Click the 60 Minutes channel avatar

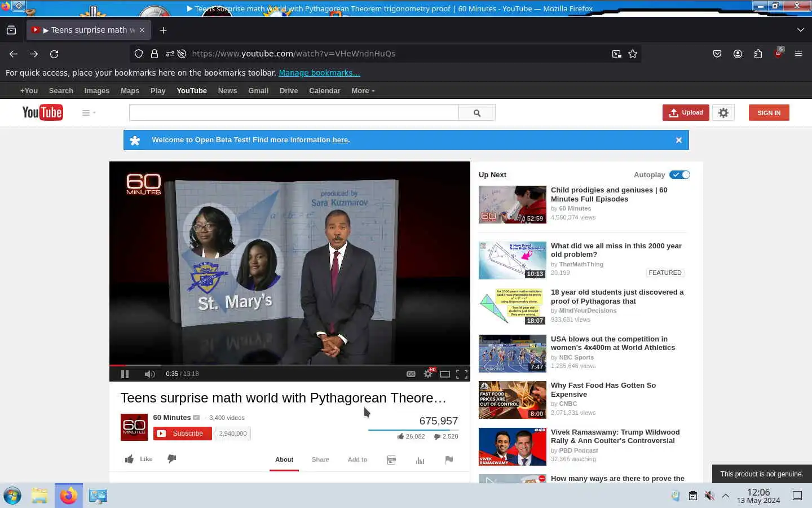click(x=134, y=427)
